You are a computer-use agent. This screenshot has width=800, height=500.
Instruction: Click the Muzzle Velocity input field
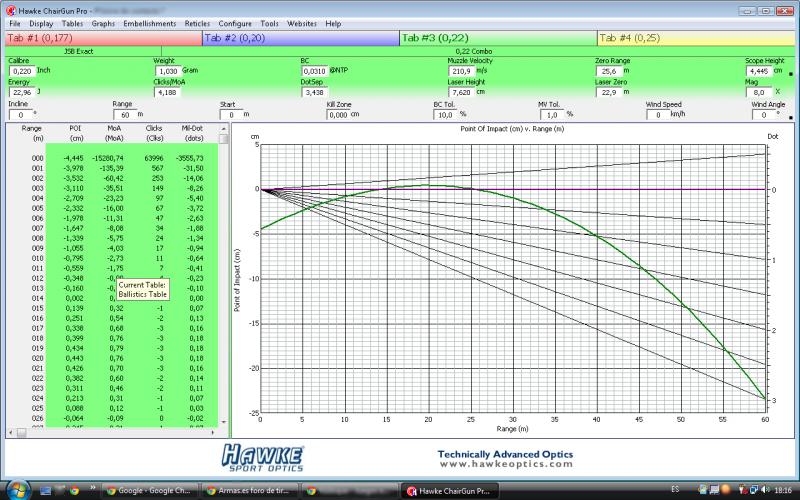(x=461, y=72)
